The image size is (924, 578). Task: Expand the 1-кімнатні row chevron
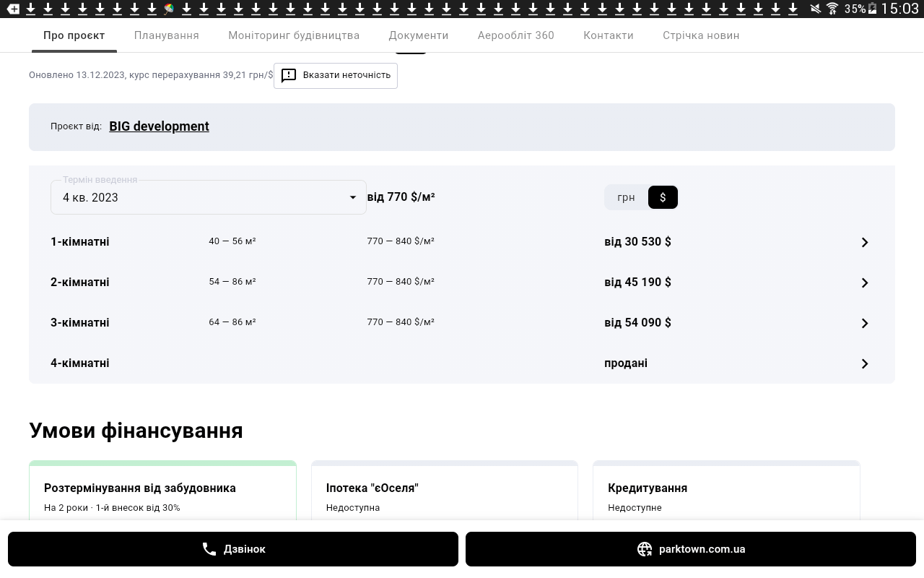coord(865,242)
